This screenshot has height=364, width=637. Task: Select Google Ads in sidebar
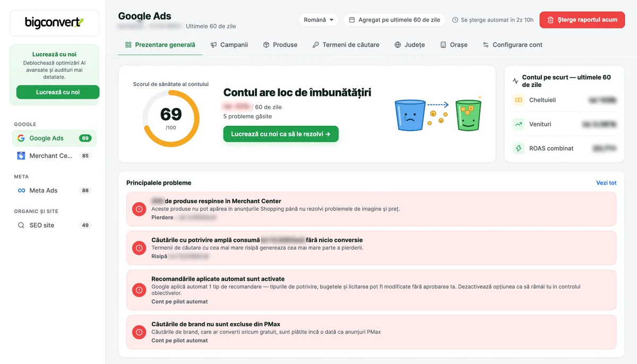[54, 138]
